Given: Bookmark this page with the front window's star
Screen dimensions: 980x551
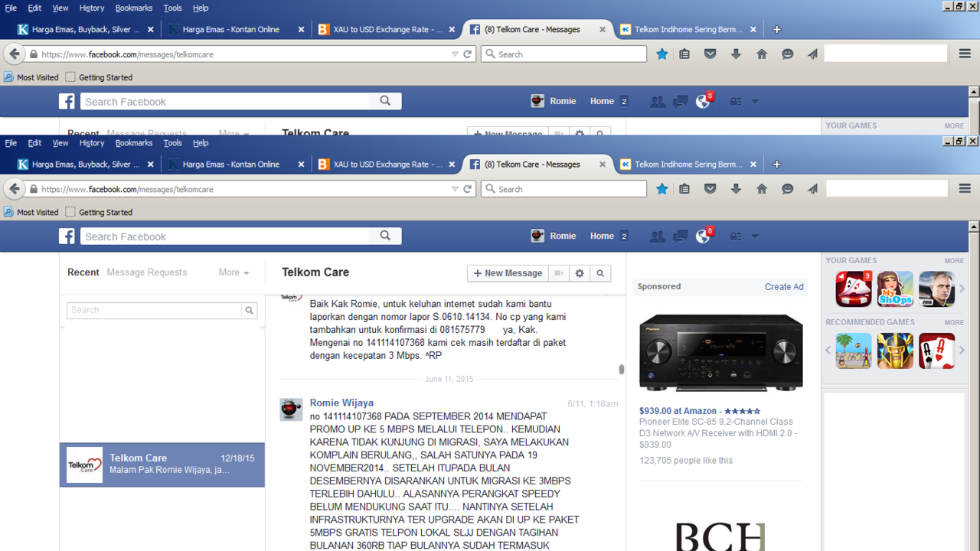Looking at the screenshot, I should [x=662, y=189].
